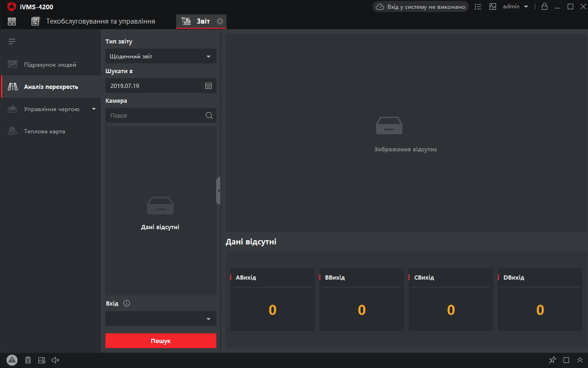Switch to Техобслуговування та управління tab

pos(100,21)
